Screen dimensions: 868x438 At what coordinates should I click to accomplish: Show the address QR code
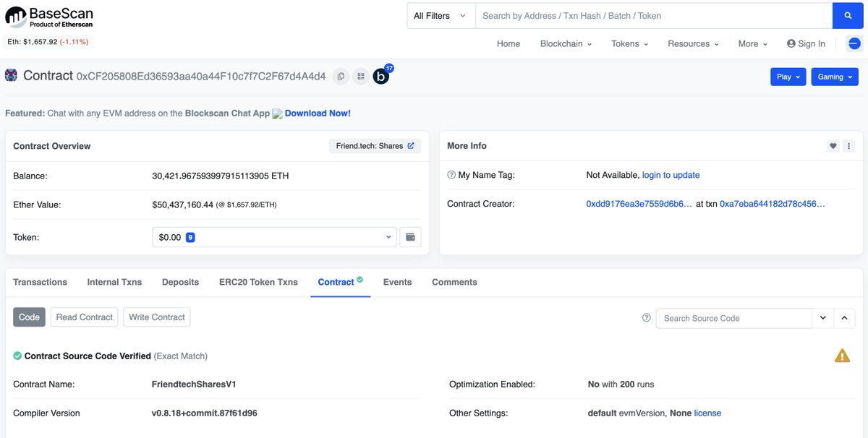pyautogui.click(x=361, y=76)
